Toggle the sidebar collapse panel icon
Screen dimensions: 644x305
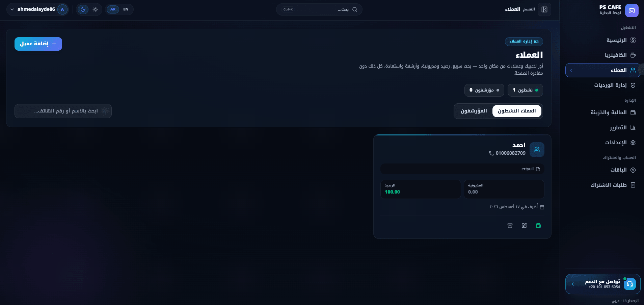[x=544, y=9]
